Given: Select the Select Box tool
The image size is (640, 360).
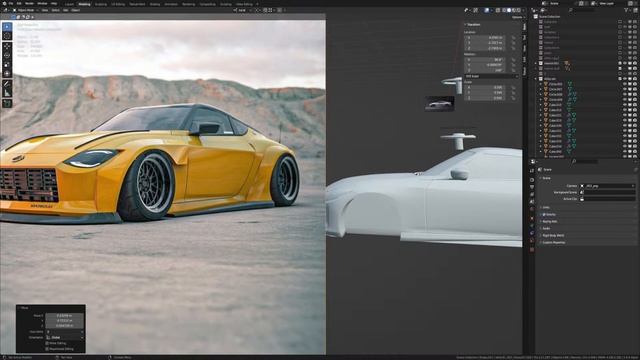Looking at the screenshot, I should 7,27.
